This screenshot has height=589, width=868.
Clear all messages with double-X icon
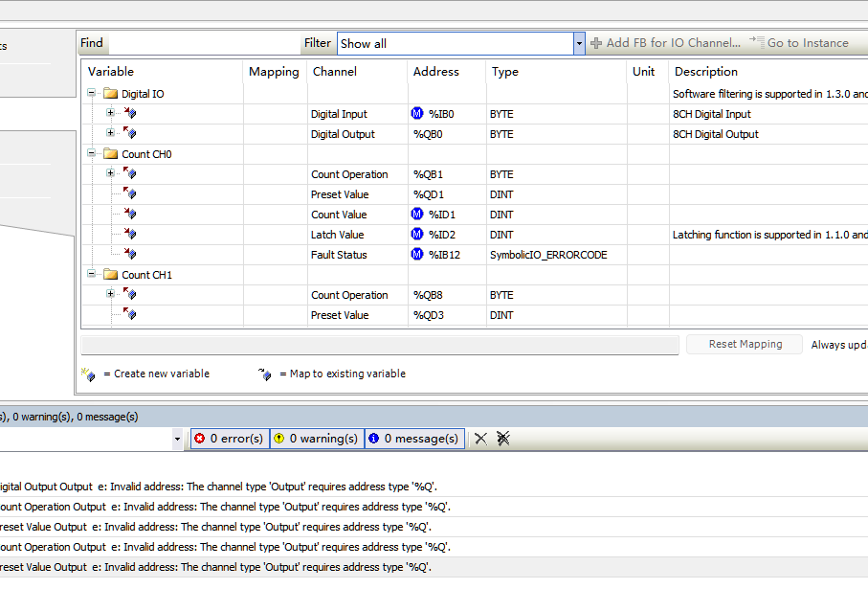(x=503, y=439)
